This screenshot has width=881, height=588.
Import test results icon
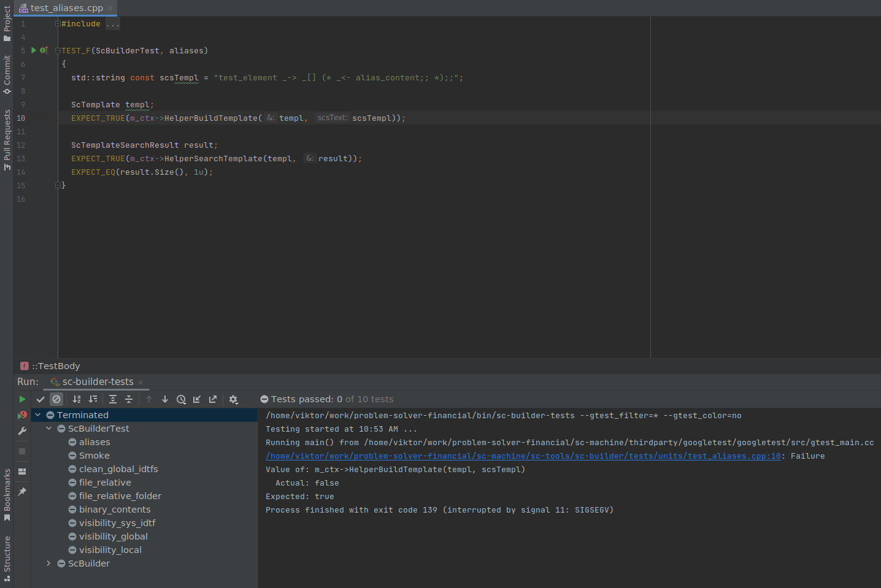(197, 399)
